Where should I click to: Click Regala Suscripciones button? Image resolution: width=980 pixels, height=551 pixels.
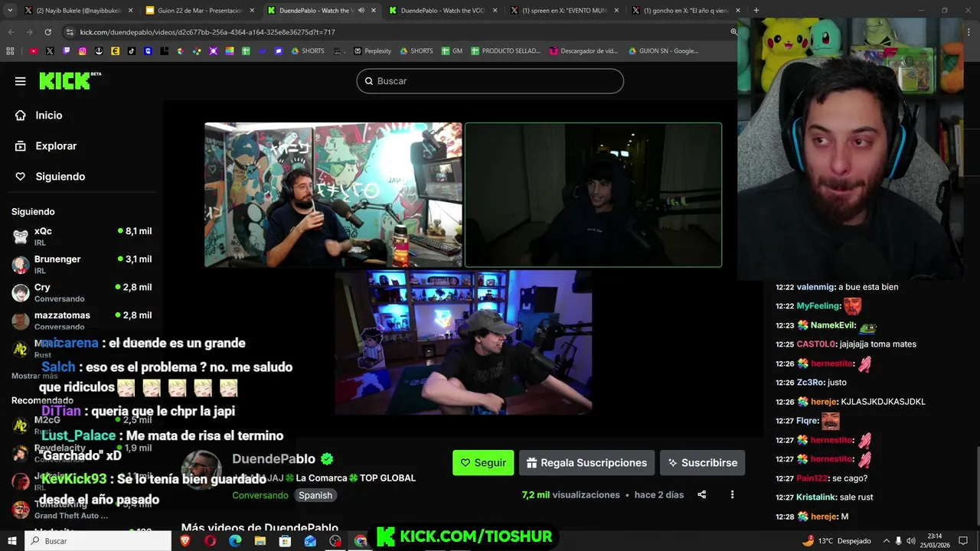[586, 462]
